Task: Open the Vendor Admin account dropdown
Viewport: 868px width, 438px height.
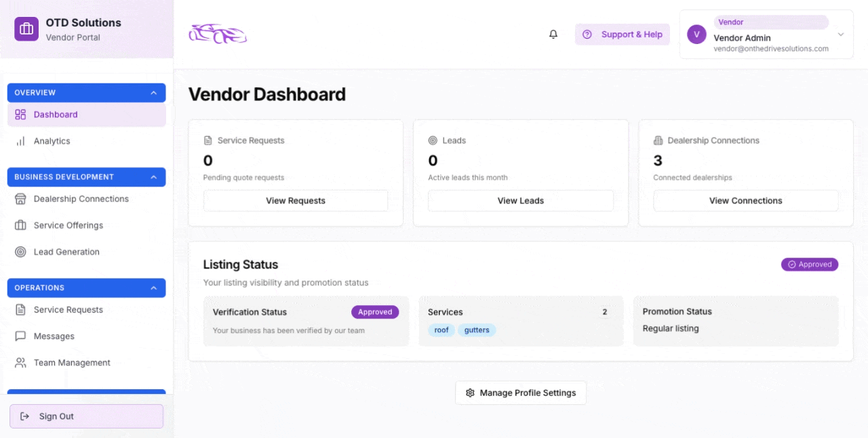Action: pyautogui.click(x=840, y=35)
